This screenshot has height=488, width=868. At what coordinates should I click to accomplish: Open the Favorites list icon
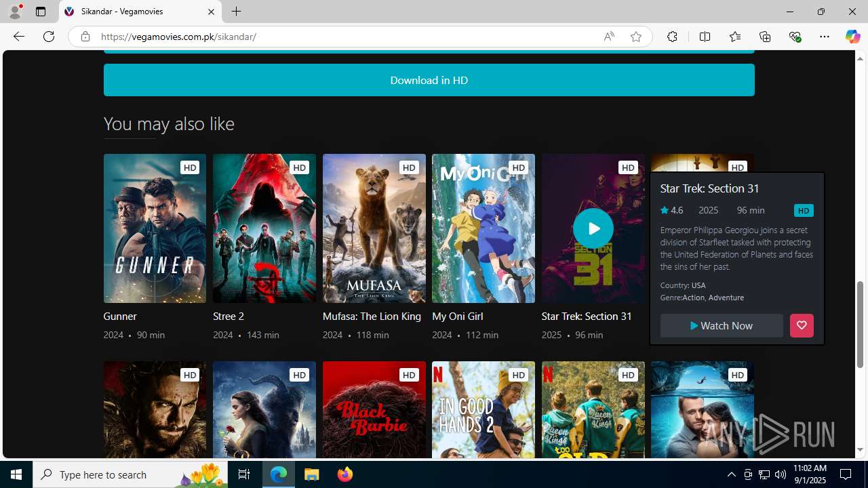click(735, 37)
